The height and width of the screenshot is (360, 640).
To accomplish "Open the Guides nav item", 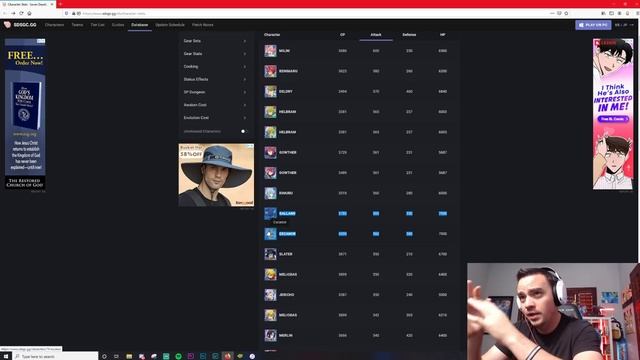I will [x=118, y=25].
